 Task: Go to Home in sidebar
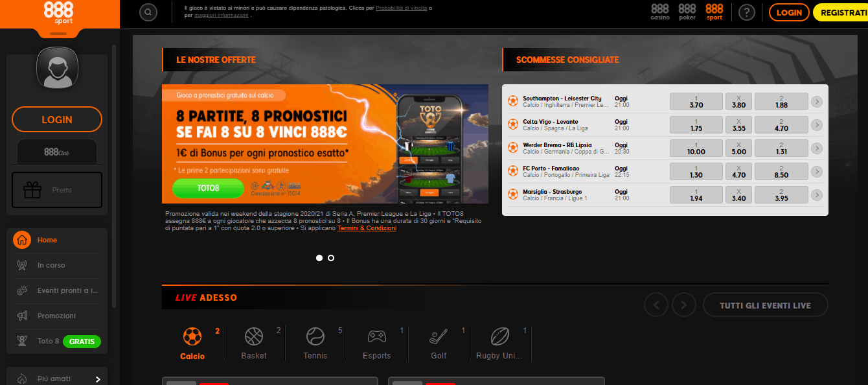tap(57, 240)
